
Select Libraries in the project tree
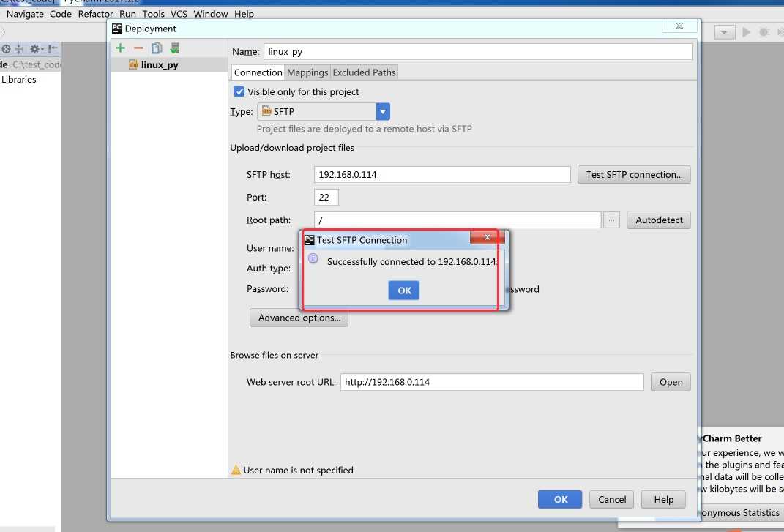[x=18, y=80]
